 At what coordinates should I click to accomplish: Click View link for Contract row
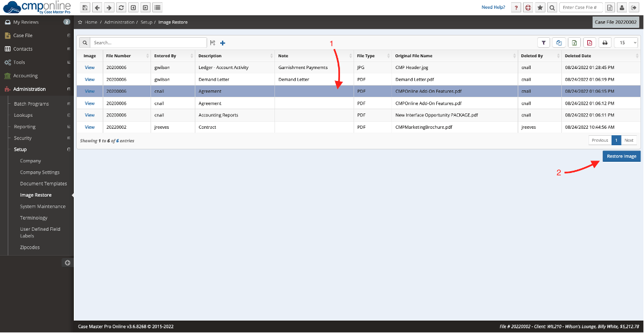point(90,127)
